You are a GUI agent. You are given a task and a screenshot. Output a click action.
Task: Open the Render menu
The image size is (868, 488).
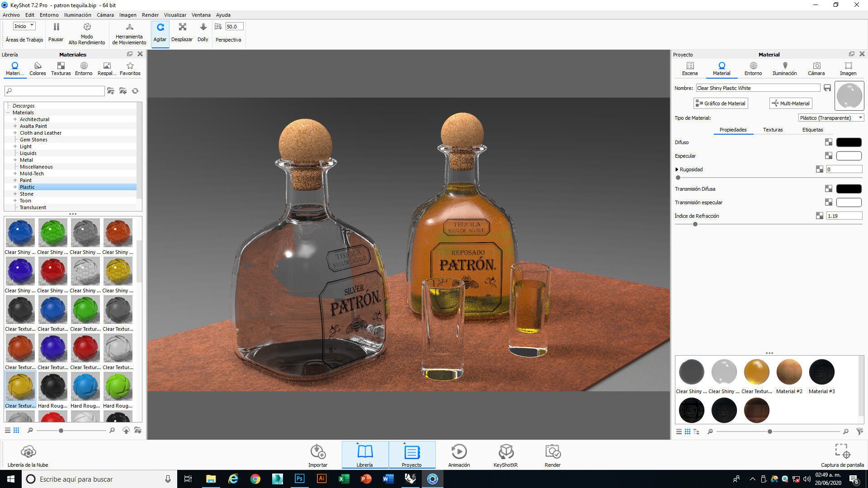(150, 15)
